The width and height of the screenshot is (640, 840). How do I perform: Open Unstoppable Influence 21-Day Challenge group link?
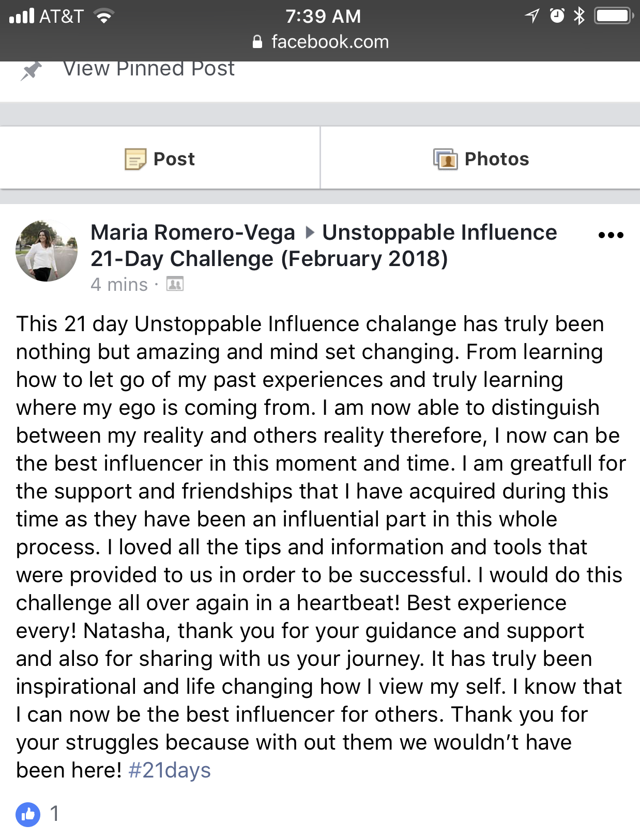pyautogui.click(x=324, y=246)
